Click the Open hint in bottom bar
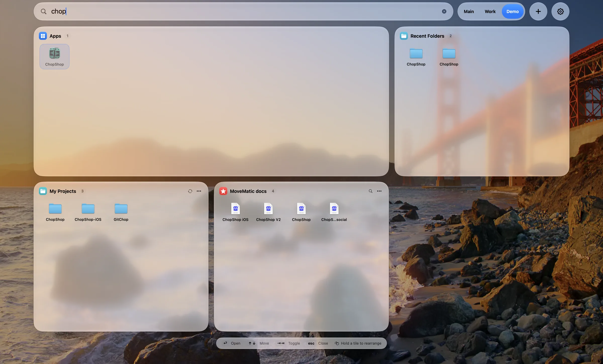The width and height of the screenshot is (603, 364). coord(232,343)
